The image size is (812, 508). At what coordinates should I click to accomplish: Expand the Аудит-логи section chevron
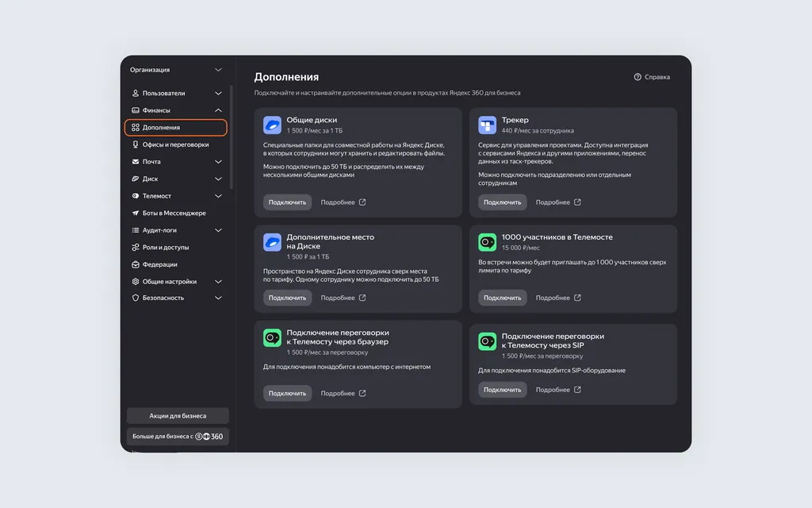pos(218,230)
